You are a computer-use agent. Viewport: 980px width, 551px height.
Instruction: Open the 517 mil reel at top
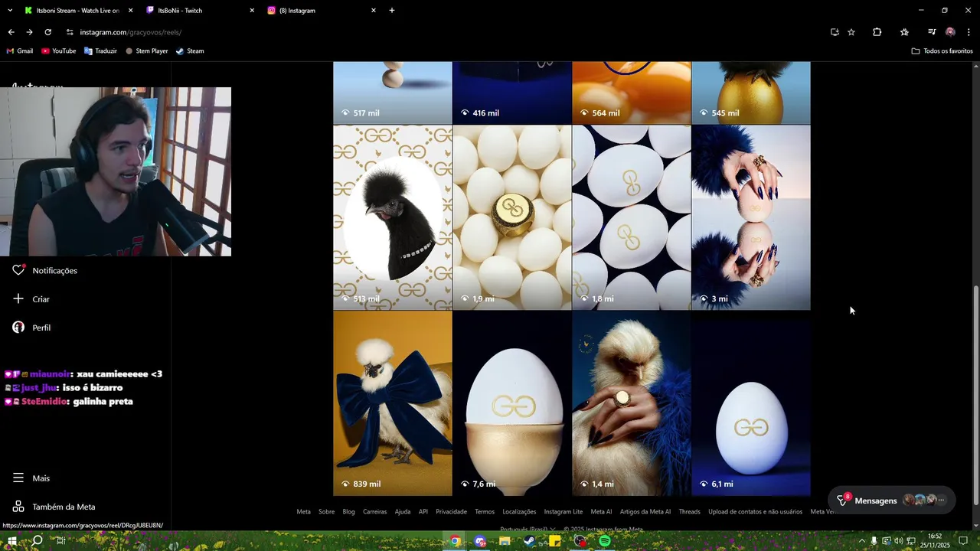coord(393,93)
